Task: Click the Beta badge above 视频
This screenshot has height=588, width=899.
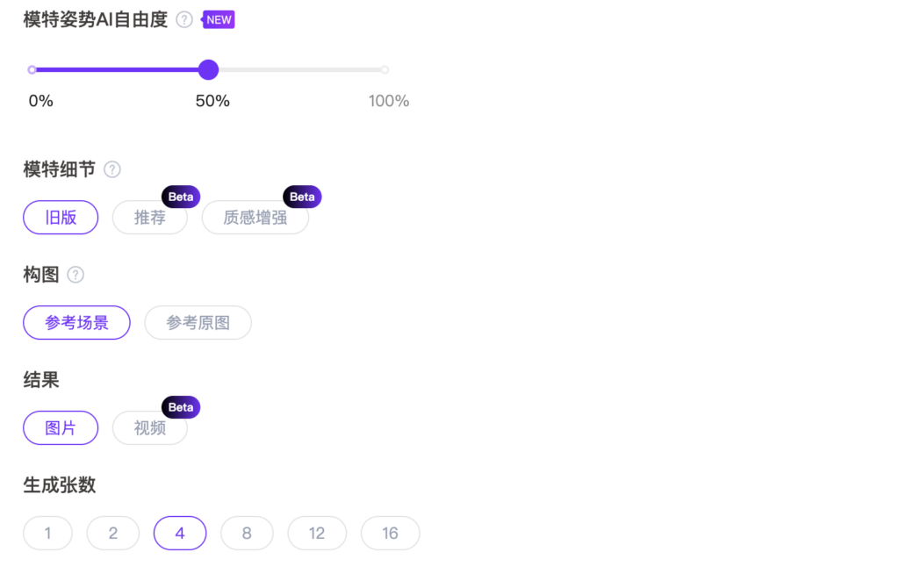Action: click(181, 407)
